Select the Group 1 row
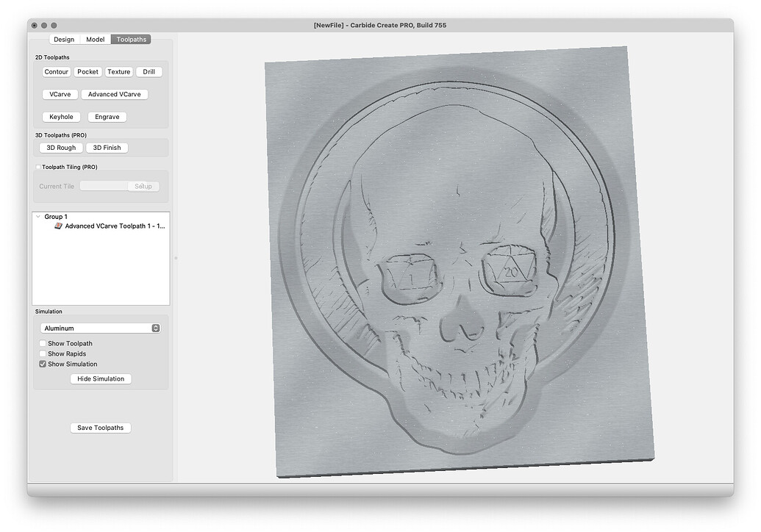 (x=101, y=217)
